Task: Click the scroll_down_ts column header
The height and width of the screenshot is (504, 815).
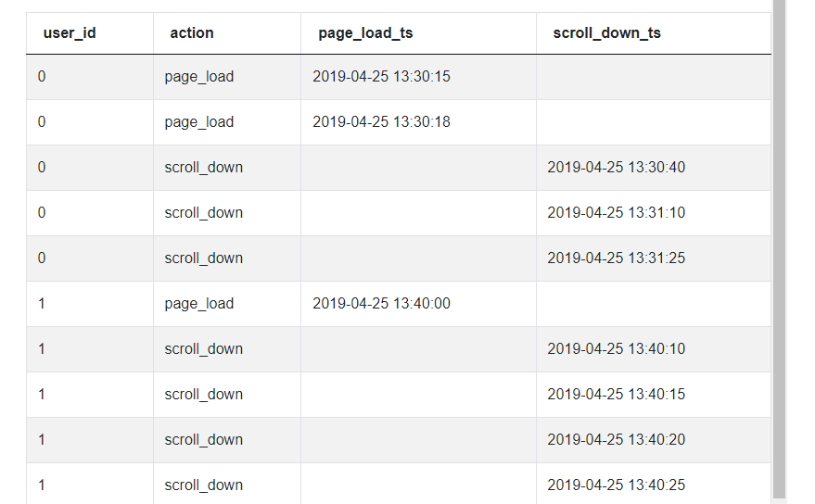Action: [606, 33]
